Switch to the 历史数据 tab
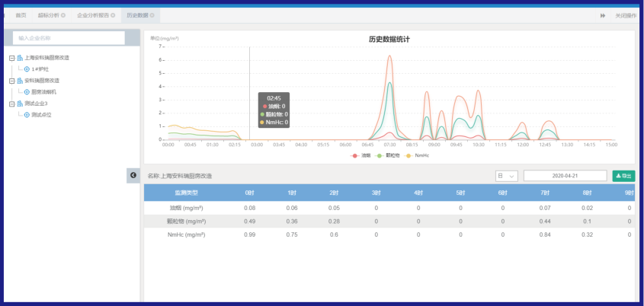This screenshot has height=306, width=644. [x=138, y=15]
